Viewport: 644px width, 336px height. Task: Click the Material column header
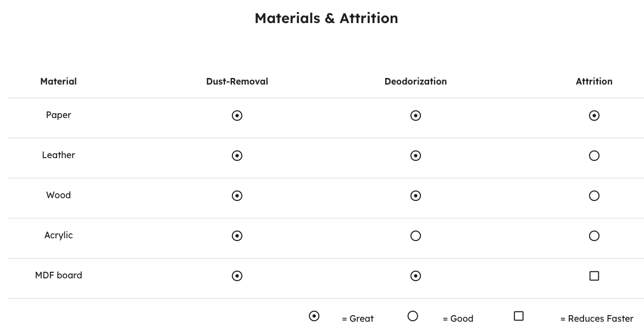pyautogui.click(x=58, y=81)
